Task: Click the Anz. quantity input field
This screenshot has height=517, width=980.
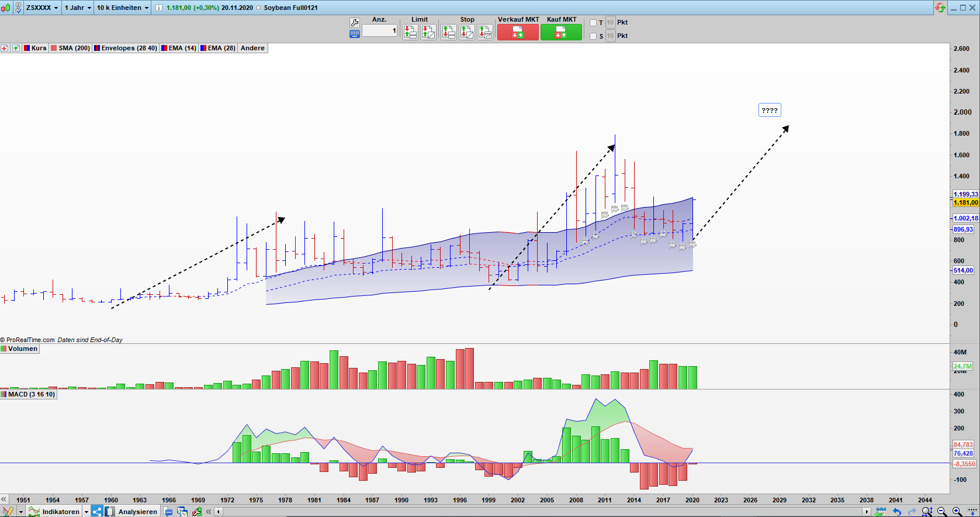Action: tap(379, 31)
